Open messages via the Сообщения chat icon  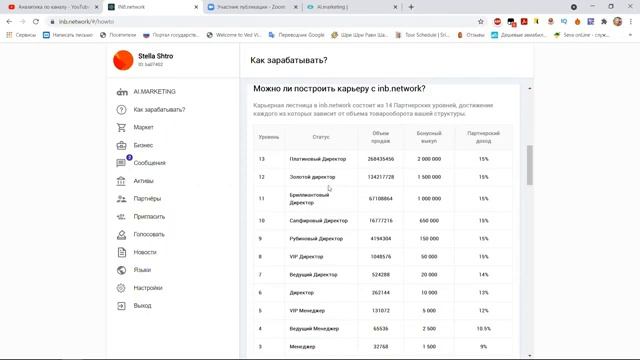point(121,163)
